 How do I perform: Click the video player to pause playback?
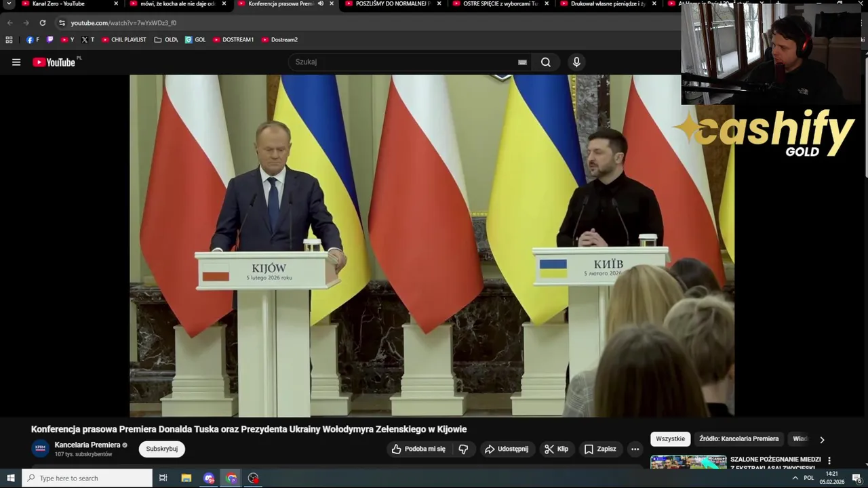(431, 245)
